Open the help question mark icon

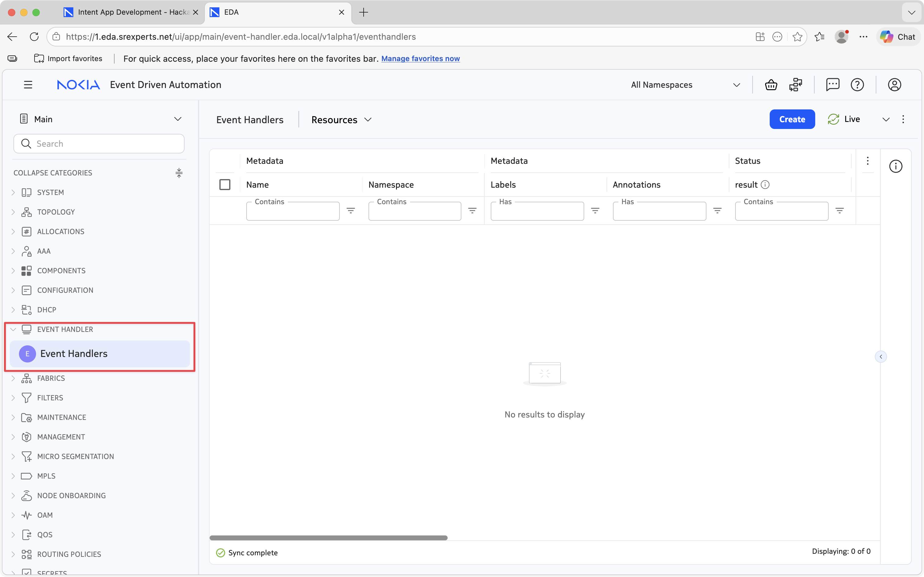(857, 85)
